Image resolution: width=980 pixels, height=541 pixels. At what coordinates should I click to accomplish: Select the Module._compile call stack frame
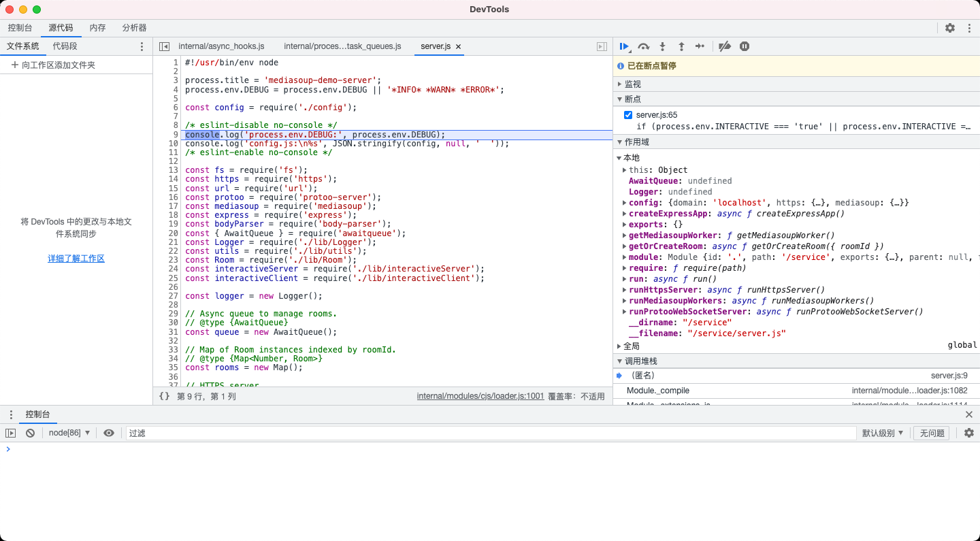[796, 391]
